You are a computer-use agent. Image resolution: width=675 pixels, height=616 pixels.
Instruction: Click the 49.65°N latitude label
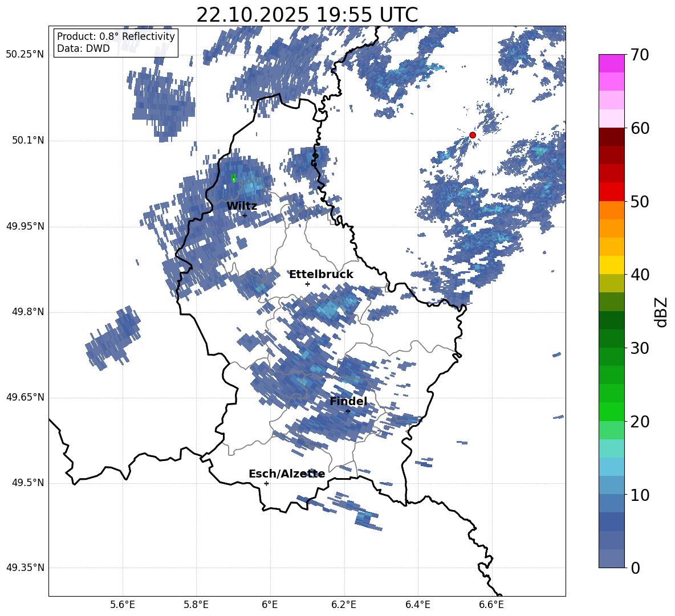(25, 398)
